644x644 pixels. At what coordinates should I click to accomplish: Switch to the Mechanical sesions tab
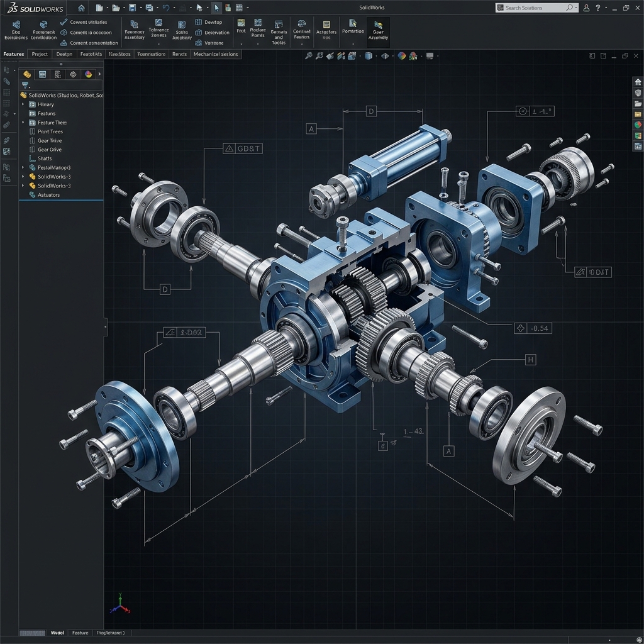click(216, 54)
